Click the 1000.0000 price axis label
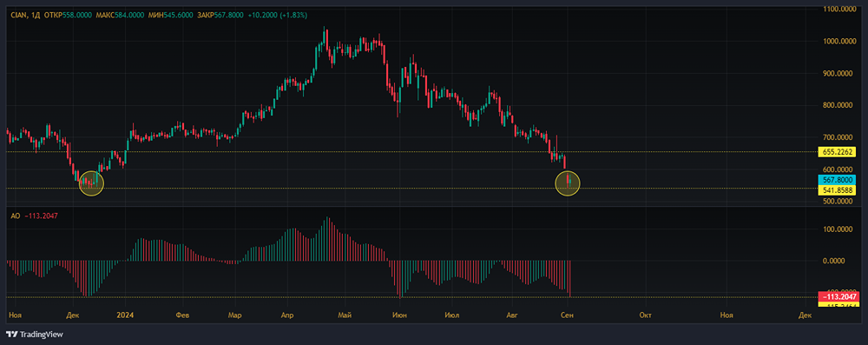The width and height of the screenshot is (868, 345). pyautogui.click(x=838, y=41)
